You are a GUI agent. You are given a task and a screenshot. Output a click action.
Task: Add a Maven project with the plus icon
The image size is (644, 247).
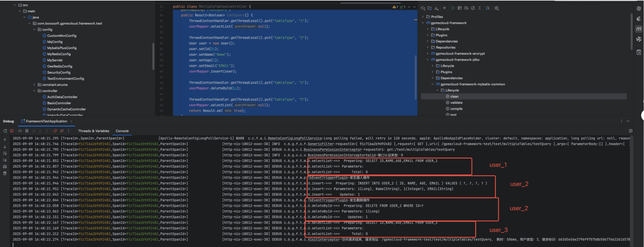pyautogui.click(x=444, y=8)
